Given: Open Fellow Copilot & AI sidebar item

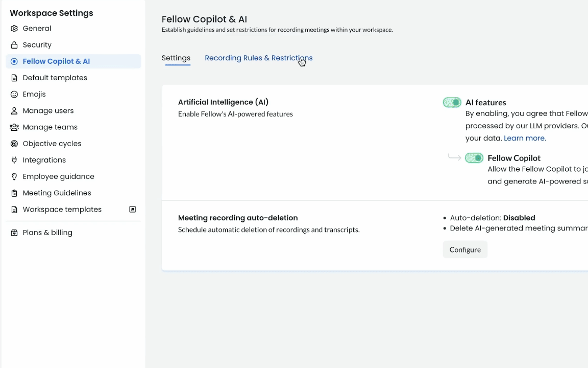Looking at the screenshot, I should [56, 61].
